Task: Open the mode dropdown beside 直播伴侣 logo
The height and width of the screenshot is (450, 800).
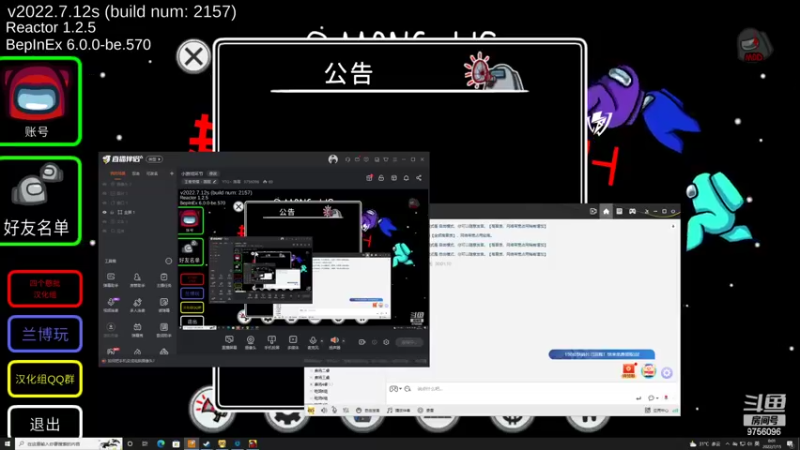Action: click(155, 159)
